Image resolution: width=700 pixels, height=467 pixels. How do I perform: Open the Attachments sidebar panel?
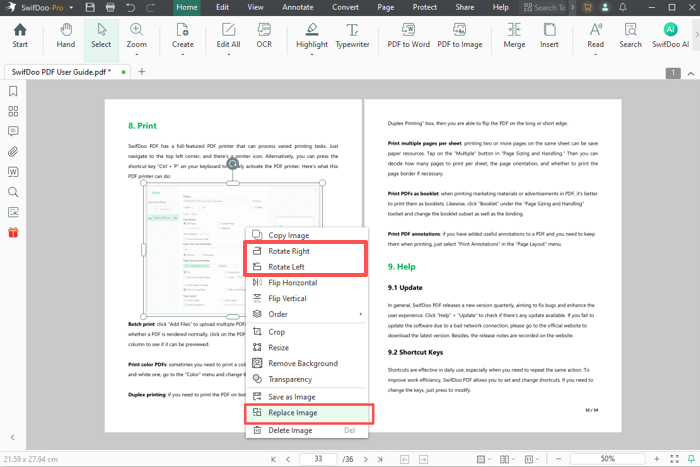point(13,152)
